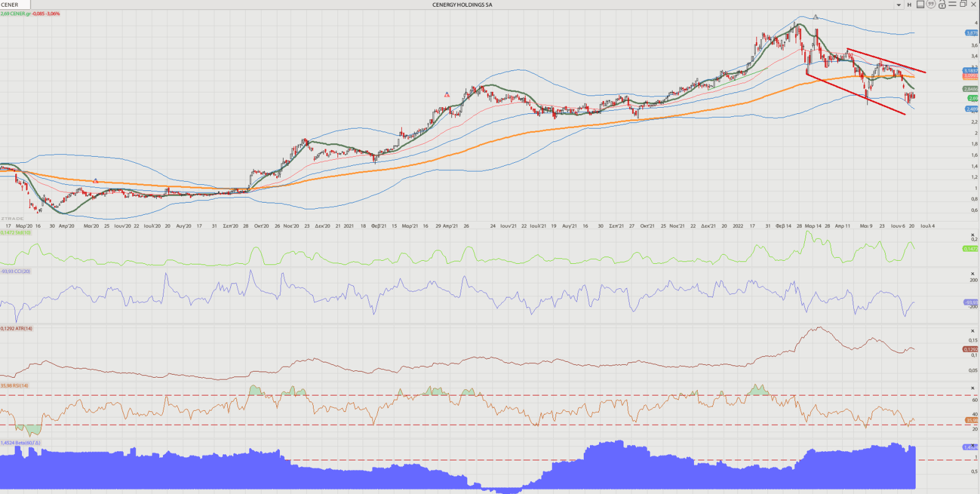Select the Beta(60) indicator label
The width and height of the screenshot is (980, 494).
click(x=20, y=443)
